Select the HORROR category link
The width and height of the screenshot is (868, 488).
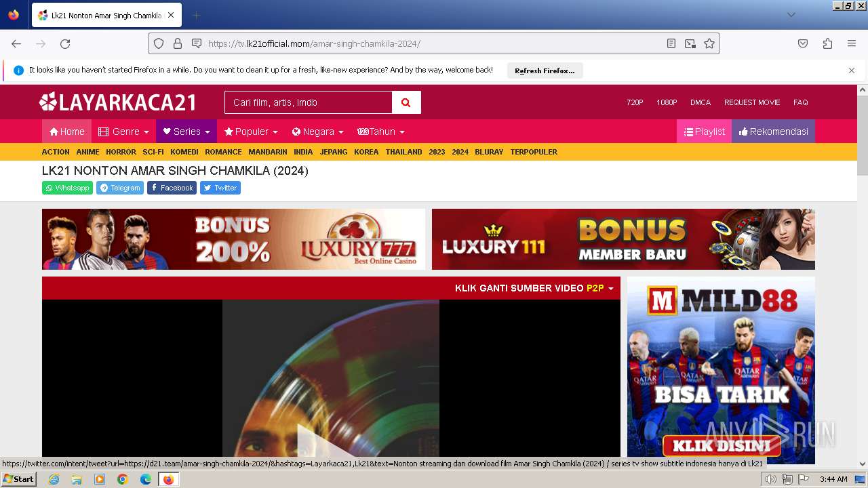pyautogui.click(x=121, y=152)
